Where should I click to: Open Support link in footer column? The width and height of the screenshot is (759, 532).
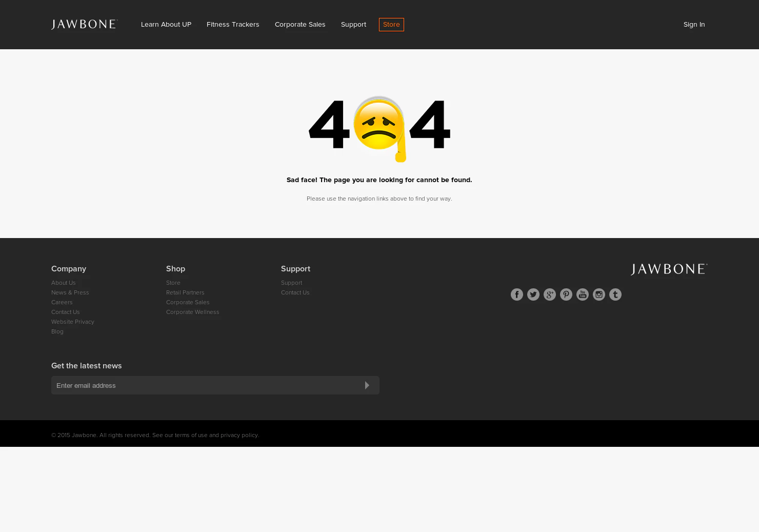coord(291,283)
